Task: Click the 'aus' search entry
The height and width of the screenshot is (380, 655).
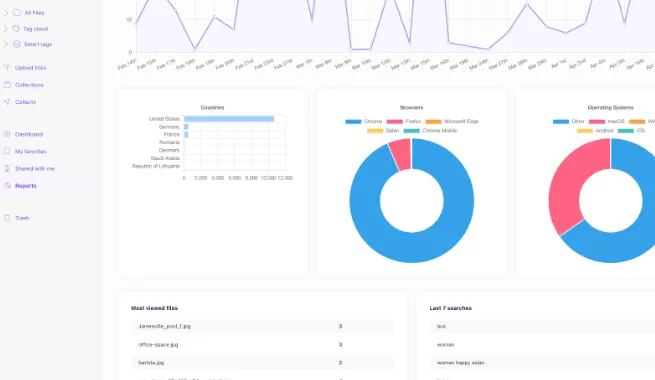Action: pos(441,327)
